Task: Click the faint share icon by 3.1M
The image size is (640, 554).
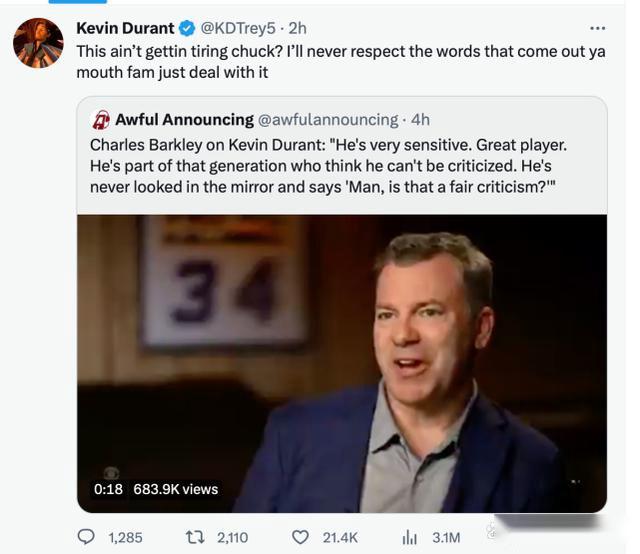Action: coord(493,532)
